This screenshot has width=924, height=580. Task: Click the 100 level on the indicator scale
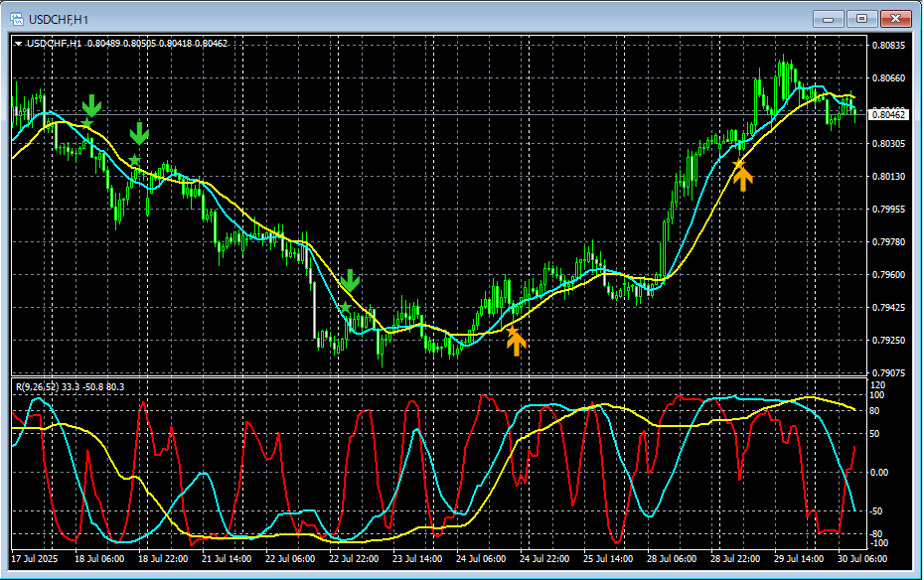(x=876, y=394)
